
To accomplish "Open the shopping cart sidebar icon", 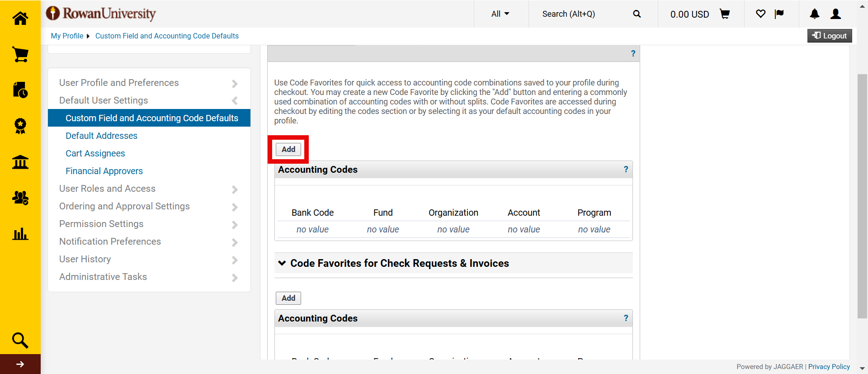I will coord(20,54).
